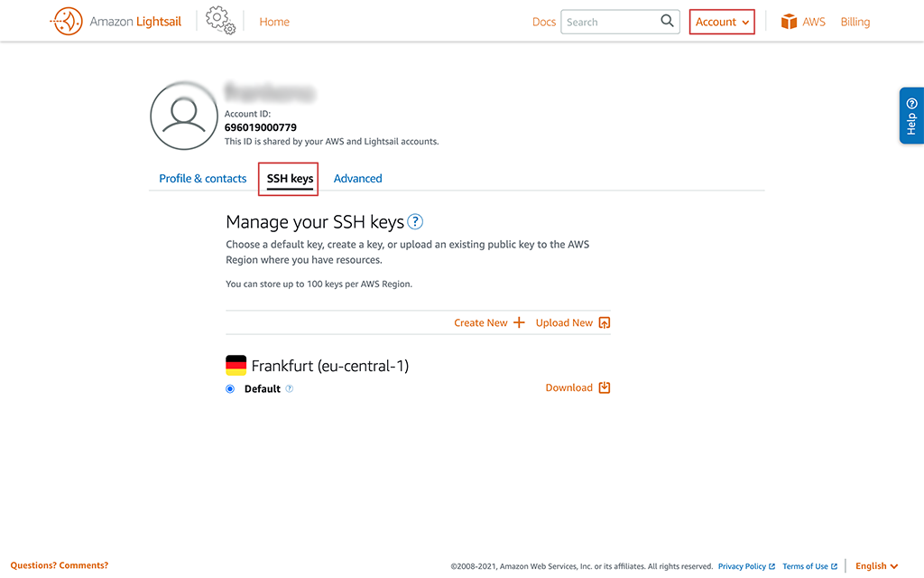This screenshot has width=924, height=578.
Task: Select the SSH keys tab
Action: click(290, 179)
